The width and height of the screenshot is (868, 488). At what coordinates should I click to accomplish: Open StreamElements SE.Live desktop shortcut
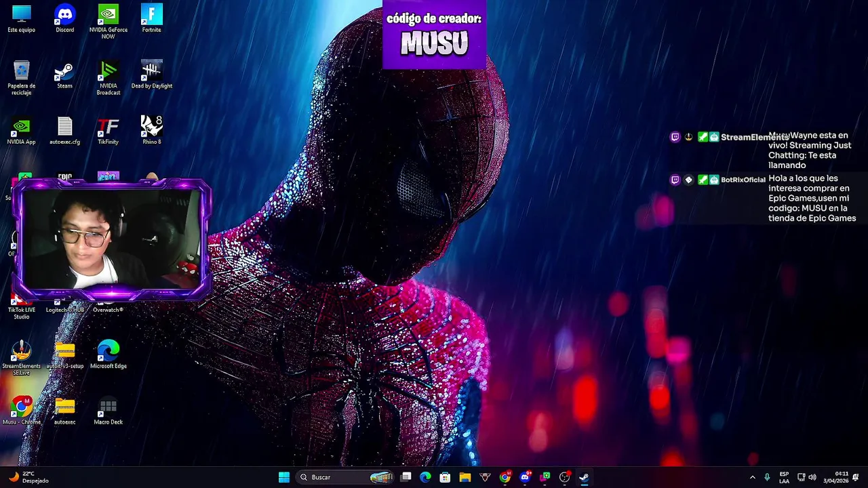[x=21, y=358]
